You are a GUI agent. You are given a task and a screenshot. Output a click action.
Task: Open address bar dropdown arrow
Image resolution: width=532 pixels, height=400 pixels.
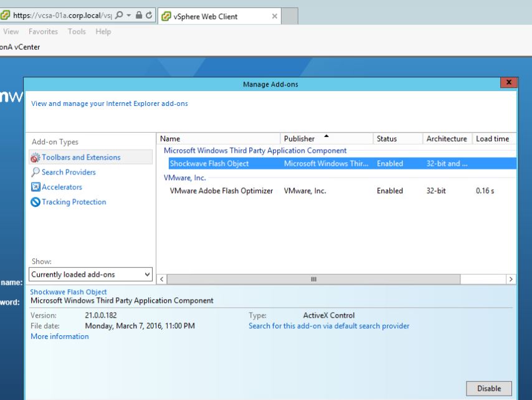pyautogui.click(x=129, y=16)
